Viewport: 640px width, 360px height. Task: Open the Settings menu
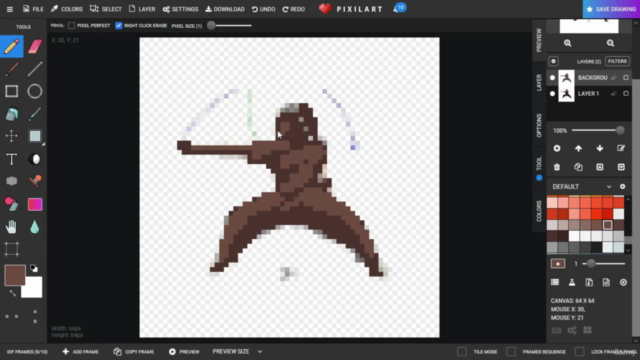coord(180,9)
